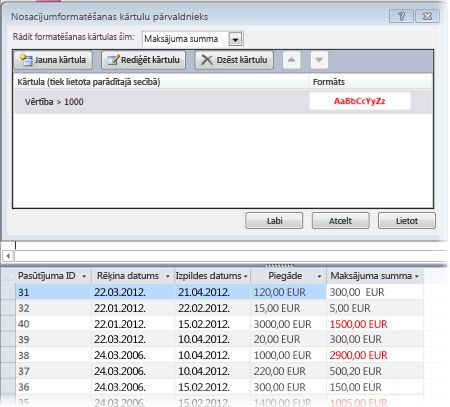
Task: Expand Maksājuma summa field combo box
Action: coord(235,39)
